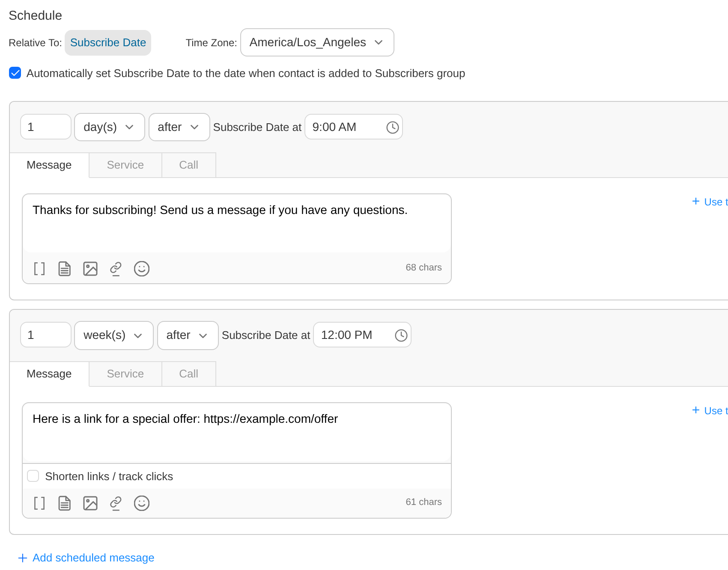This screenshot has width=728, height=570.
Task: Click the Use link beside the Thanks message
Action: 710,202
